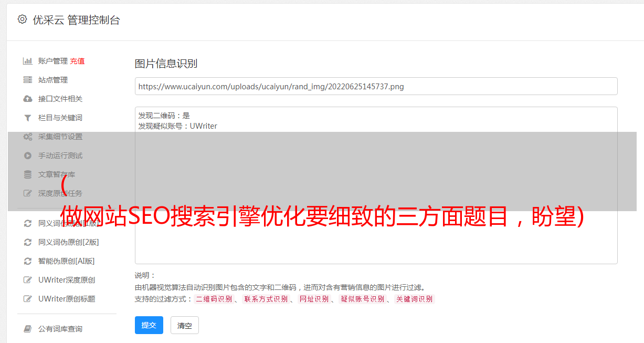
Task: Select the server icon next to 站点管理
Action: 28,80
